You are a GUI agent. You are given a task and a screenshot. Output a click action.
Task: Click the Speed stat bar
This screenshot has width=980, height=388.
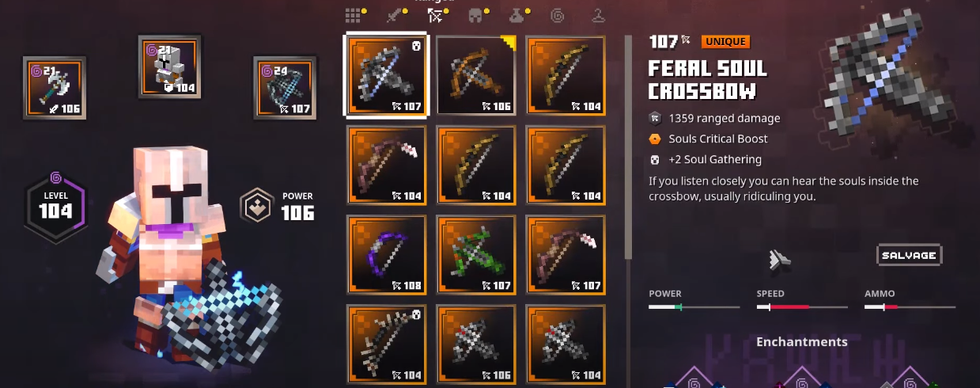pos(801,306)
